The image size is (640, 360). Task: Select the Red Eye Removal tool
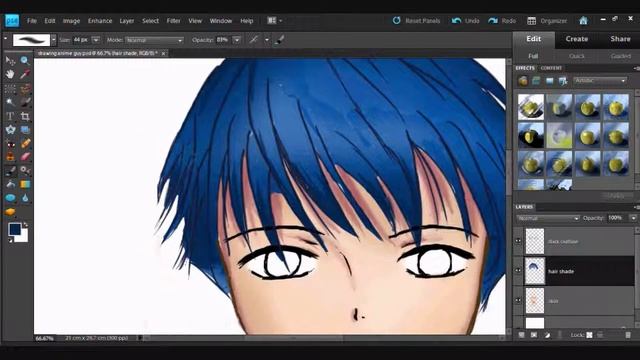pyautogui.click(x=10, y=144)
